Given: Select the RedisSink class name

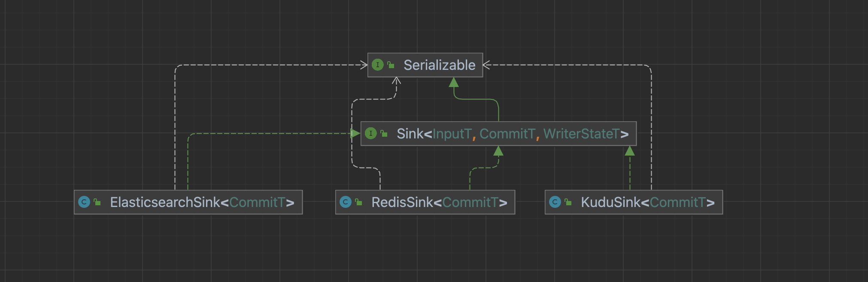Looking at the screenshot, I should (x=402, y=202).
